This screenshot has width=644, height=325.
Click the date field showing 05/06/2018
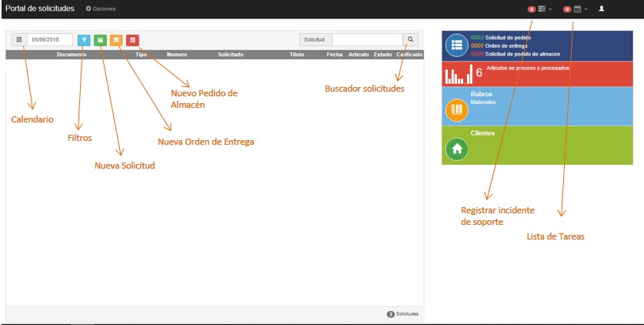point(49,39)
